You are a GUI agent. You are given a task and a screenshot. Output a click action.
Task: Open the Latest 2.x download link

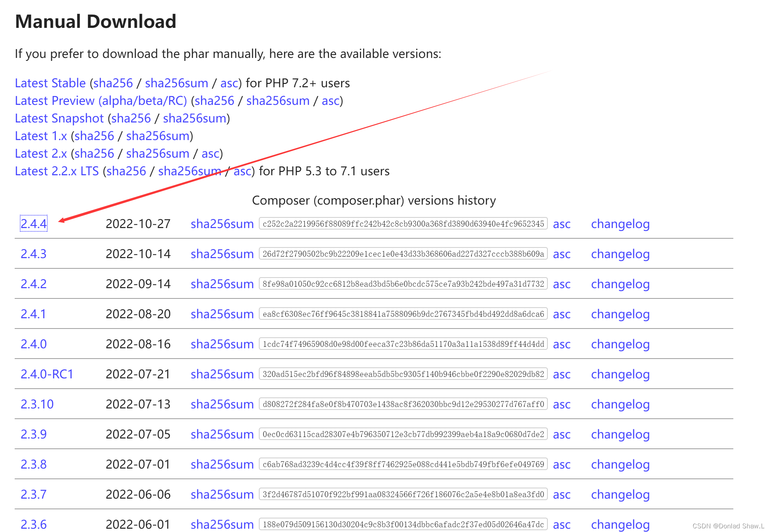pos(41,154)
